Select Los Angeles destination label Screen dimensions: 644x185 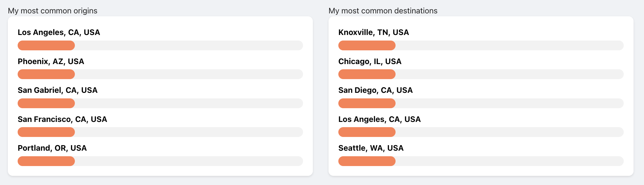pos(380,119)
